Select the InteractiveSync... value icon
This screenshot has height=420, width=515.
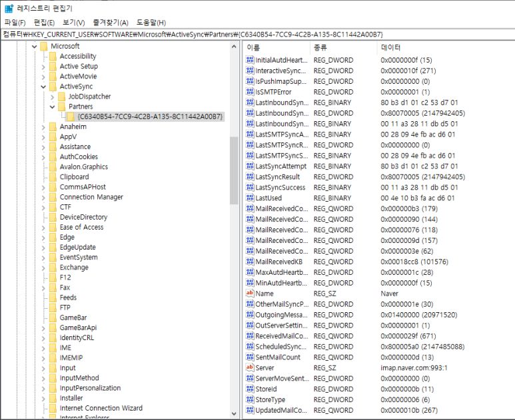(x=250, y=71)
